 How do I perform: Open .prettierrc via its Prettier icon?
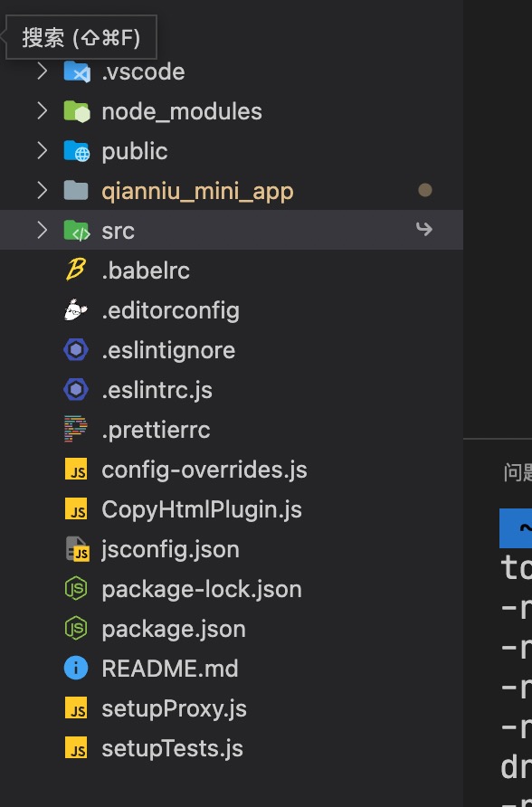(76, 429)
